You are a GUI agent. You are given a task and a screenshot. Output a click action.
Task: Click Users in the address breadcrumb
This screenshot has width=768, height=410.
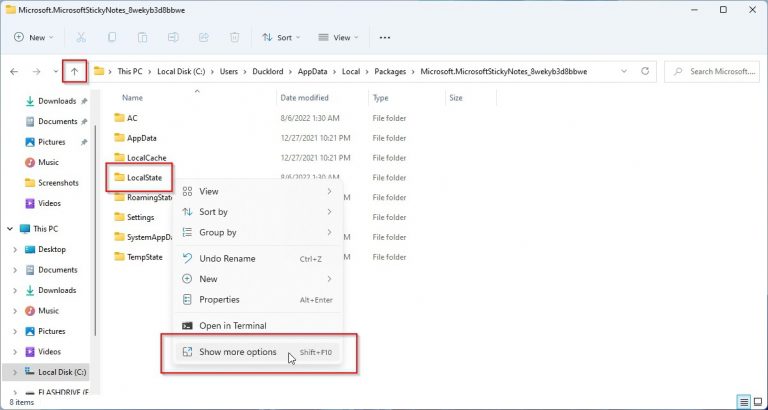pyautogui.click(x=229, y=72)
